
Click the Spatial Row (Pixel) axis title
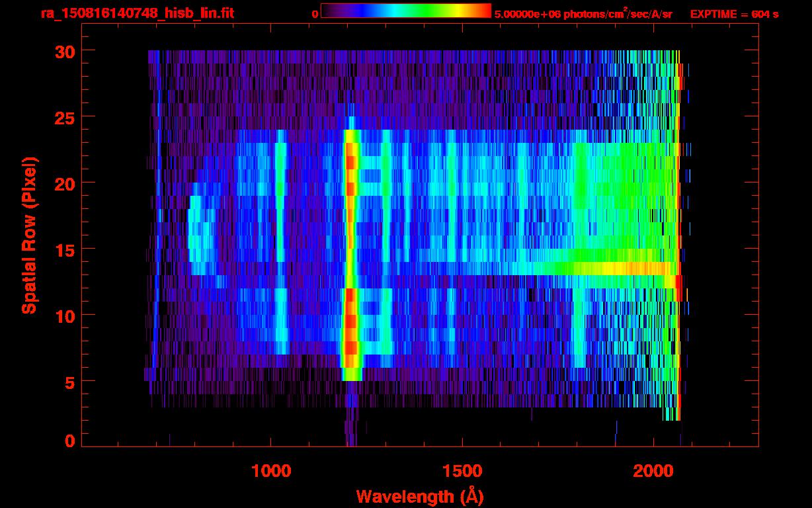coord(28,235)
